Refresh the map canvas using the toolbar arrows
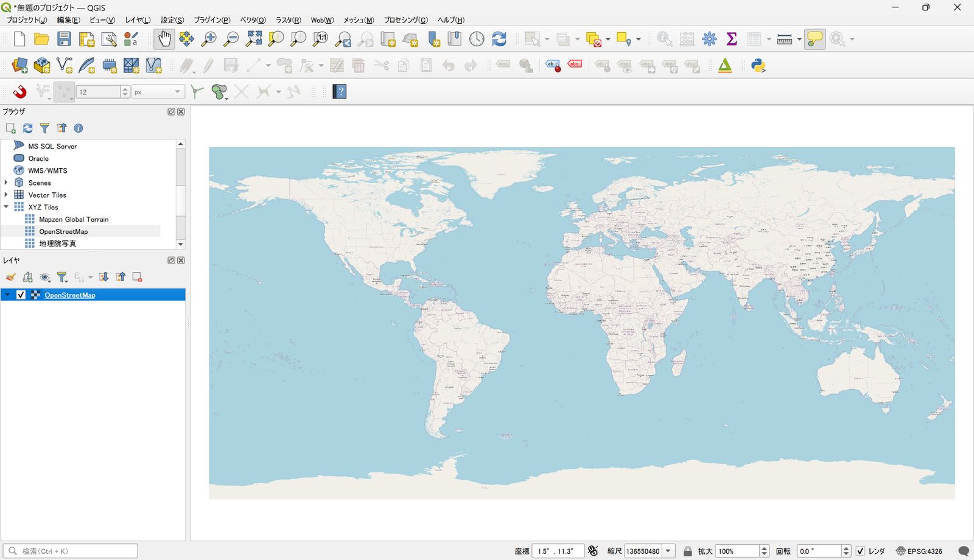Screen dimensions: 974x560 click(499, 39)
